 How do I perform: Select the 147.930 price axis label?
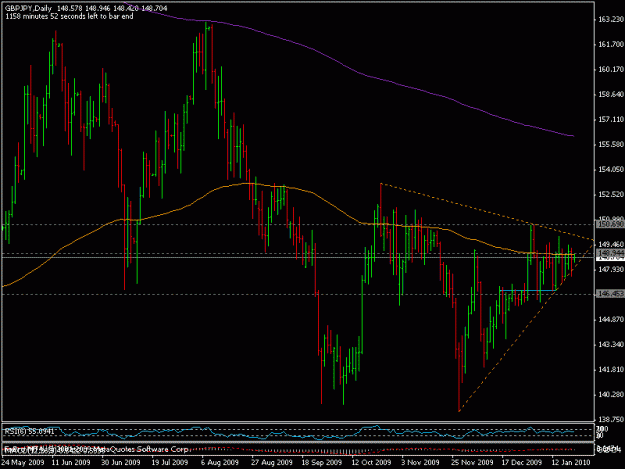pos(611,270)
